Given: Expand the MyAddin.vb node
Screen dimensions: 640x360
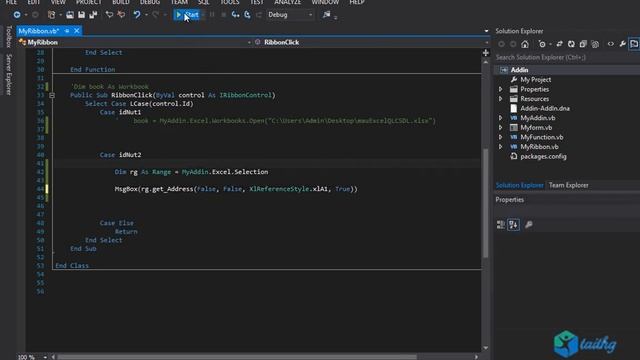Looking at the screenshot, I should point(500,118).
